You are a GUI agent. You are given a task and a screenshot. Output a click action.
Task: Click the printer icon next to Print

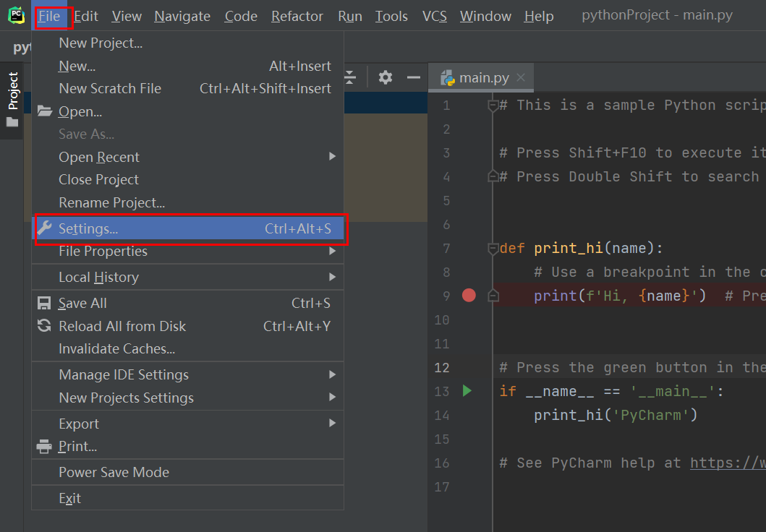(45, 447)
